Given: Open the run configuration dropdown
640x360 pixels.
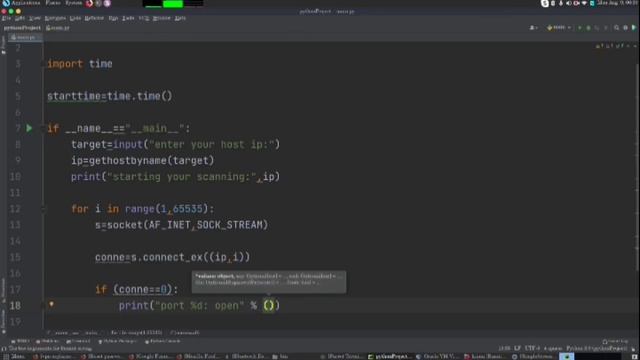Looking at the screenshot, I should (x=559, y=28).
